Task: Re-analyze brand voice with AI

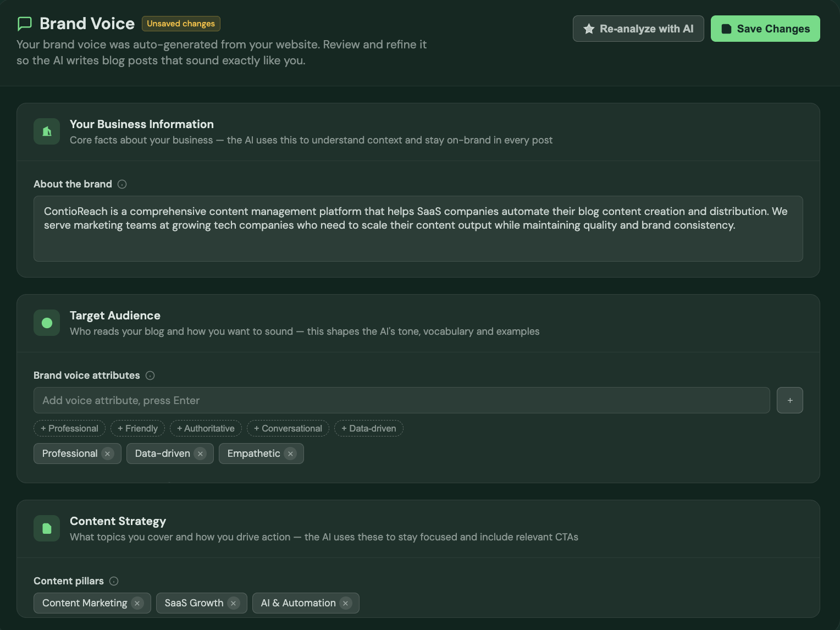Action: tap(638, 29)
